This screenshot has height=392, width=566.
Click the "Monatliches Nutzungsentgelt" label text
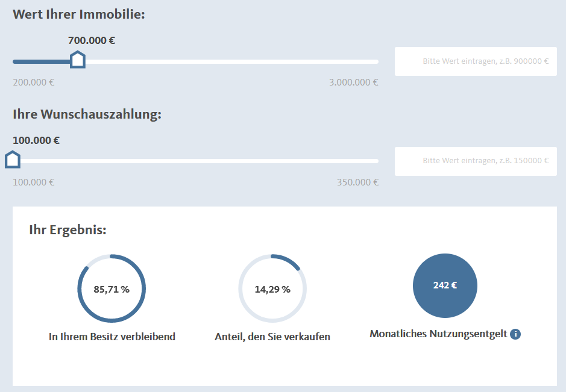pos(438,334)
